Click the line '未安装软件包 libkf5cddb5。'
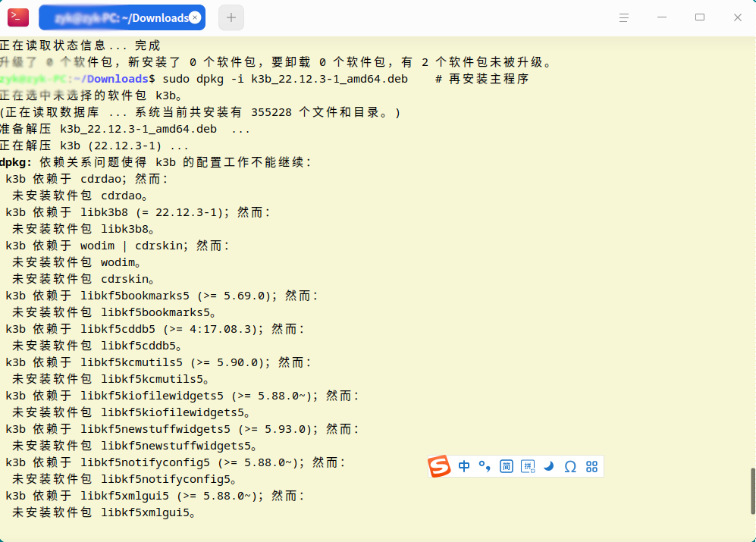The height and width of the screenshot is (542, 756). pyautogui.click(x=96, y=345)
